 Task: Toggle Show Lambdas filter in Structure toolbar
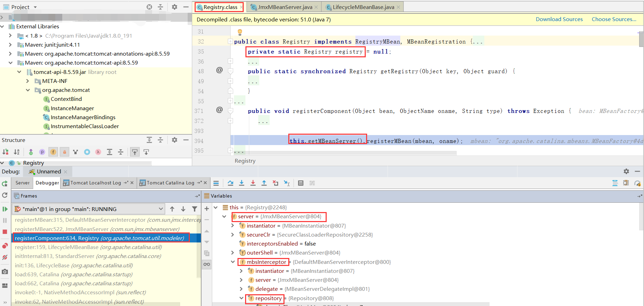tap(98, 152)
